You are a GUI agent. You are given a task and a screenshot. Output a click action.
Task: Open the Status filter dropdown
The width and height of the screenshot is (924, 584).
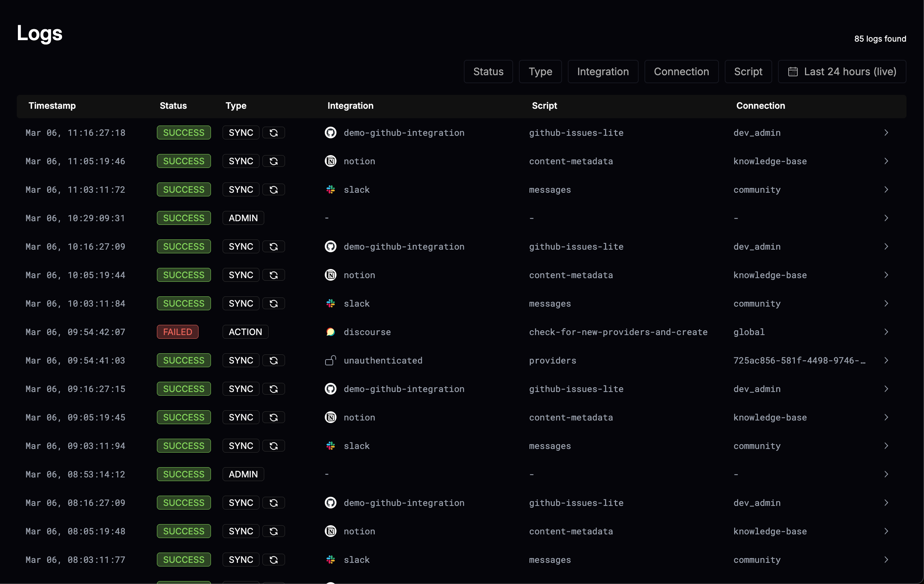[x=488, y=72]
